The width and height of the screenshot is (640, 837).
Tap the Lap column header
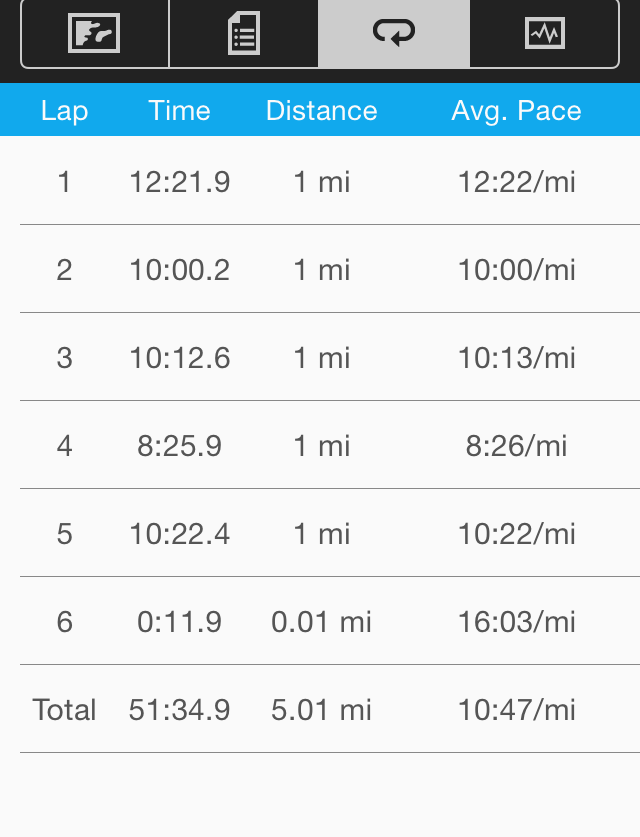(64, 110)
